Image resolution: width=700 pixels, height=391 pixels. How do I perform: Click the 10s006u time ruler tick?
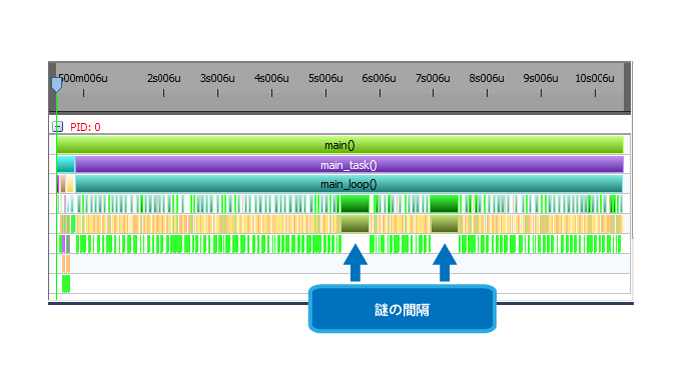(595, 93)
